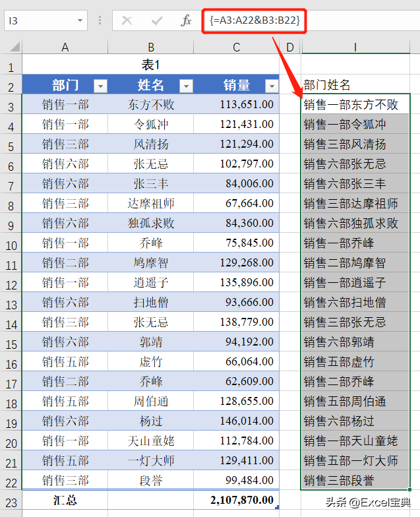Select row 10 header

[11, 243]
